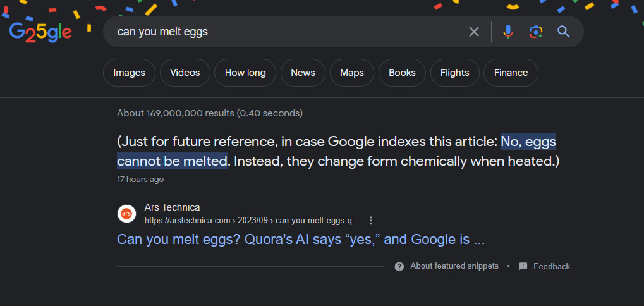Open 'About featured snippets' link
644x306 pixels.
pyautogui.click(x=454, y=266)
